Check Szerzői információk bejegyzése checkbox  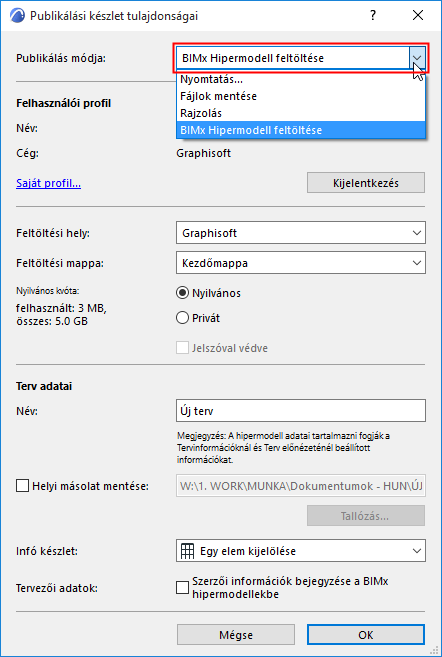pos(182,588)
